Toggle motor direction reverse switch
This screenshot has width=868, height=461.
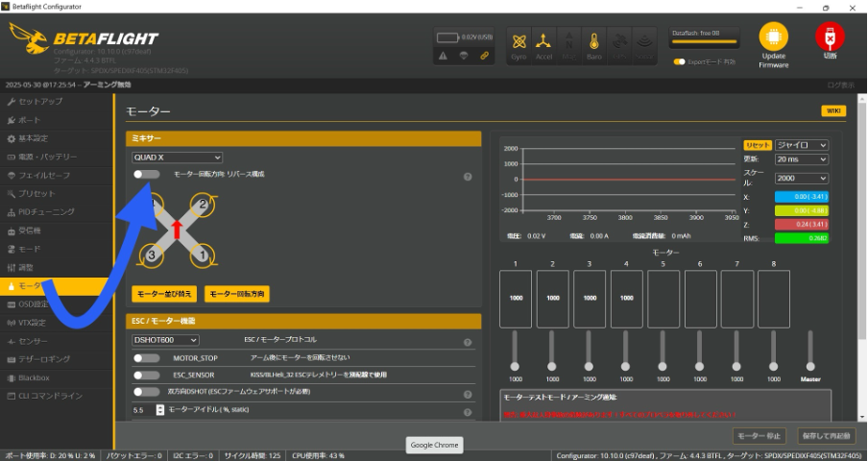(147, 175)
